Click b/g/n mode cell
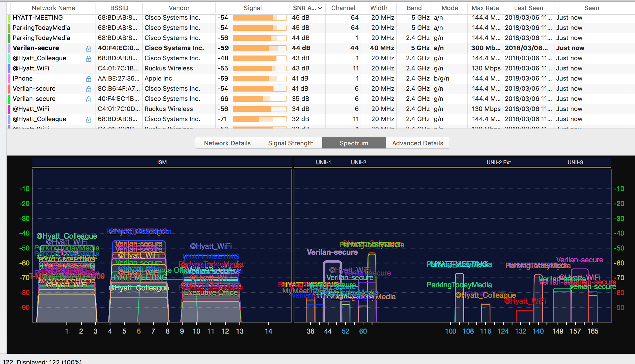This screenshot has width=635, height=364. tap(441, 79)
